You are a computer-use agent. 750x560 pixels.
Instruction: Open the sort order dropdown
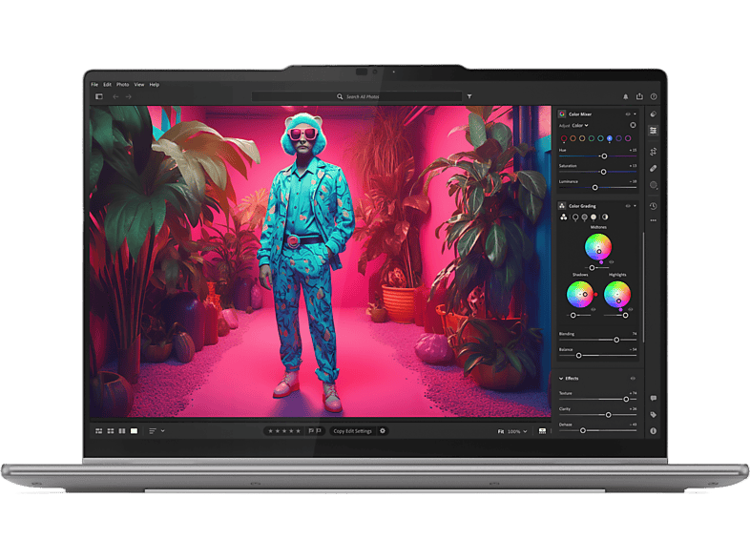(156, 431)
